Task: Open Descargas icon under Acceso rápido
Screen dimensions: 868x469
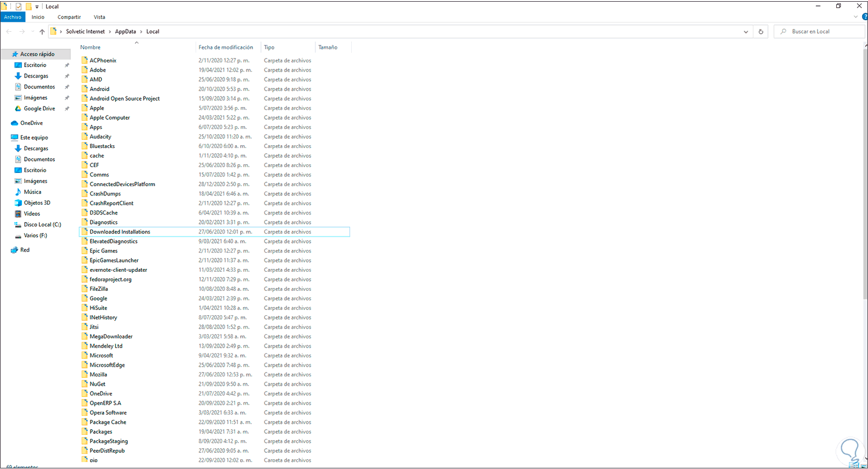Action: (x=18, y=76)
